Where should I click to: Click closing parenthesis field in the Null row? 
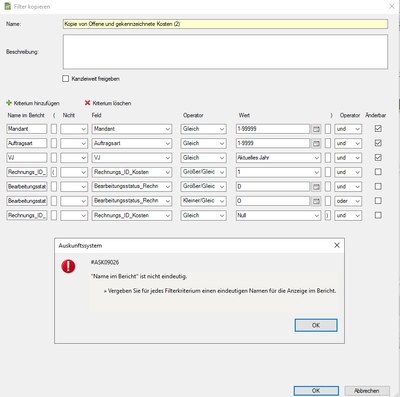[328, 215]
